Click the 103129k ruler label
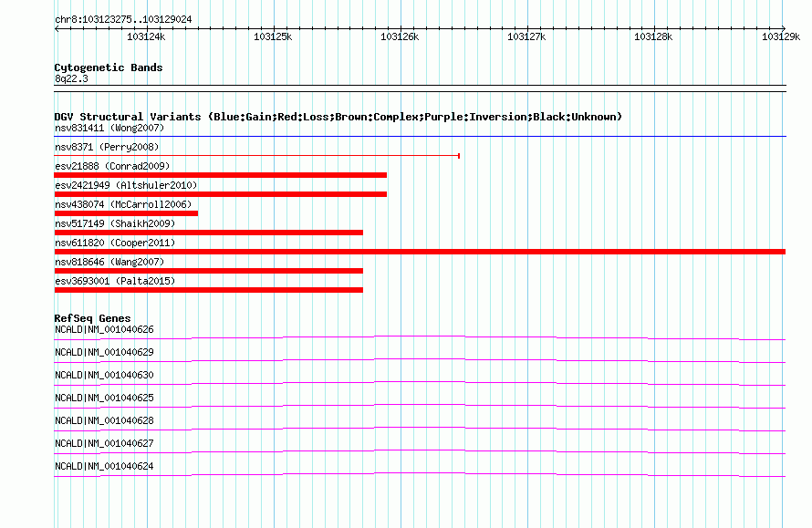The width and height of the screenshot is (812, 528). (x=781, y=36)
